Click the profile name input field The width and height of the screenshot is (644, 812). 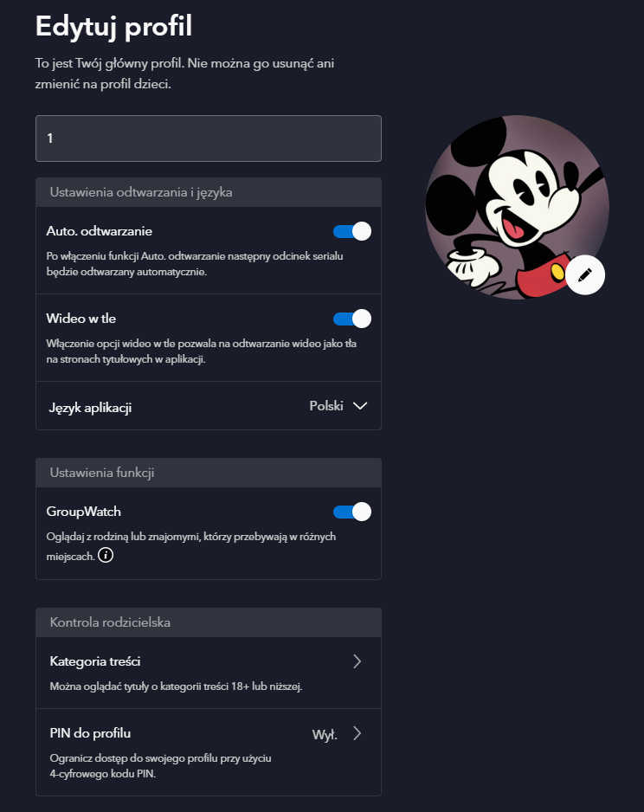(x=209, y=139)
